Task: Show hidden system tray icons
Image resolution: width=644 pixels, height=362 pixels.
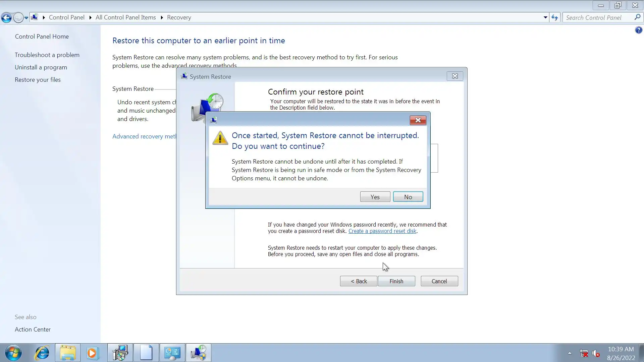Action: 570,353
